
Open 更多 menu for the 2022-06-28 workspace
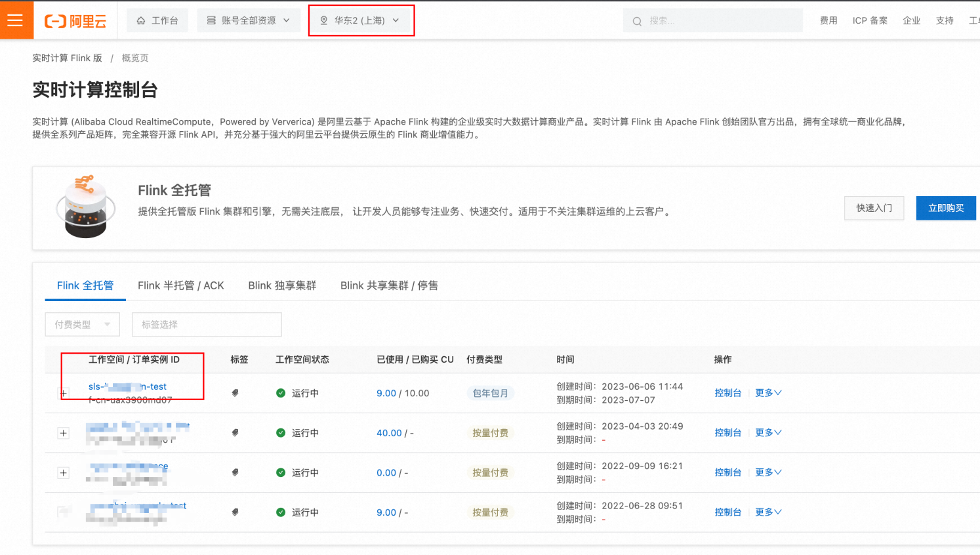point(768,512)
